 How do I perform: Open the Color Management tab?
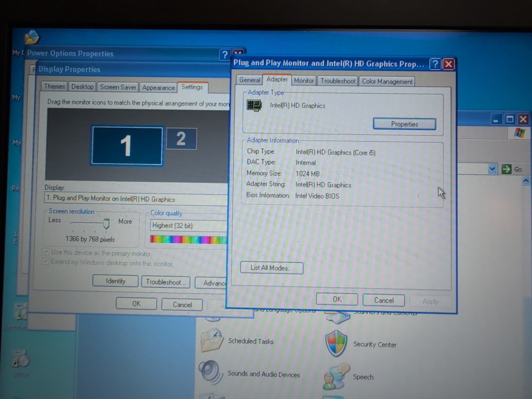coord(387,81)
